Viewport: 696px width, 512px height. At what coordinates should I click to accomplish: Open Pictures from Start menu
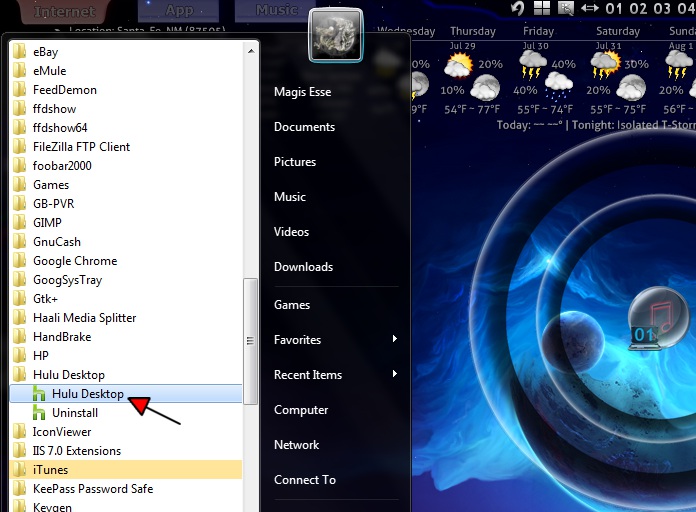tap(295, 162)
